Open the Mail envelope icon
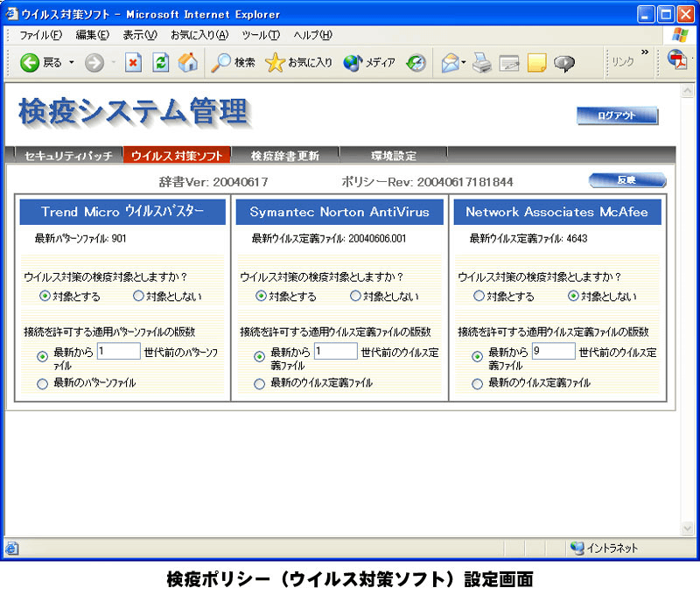This screenshot has height=595, width=700. coord(450,62)
